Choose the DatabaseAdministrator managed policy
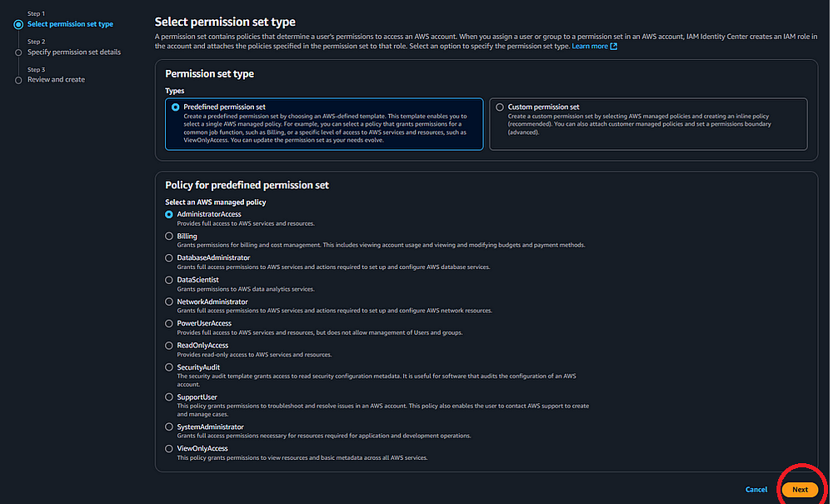The width and height of the screenshot is (833, 504). [x=170, y=257]
